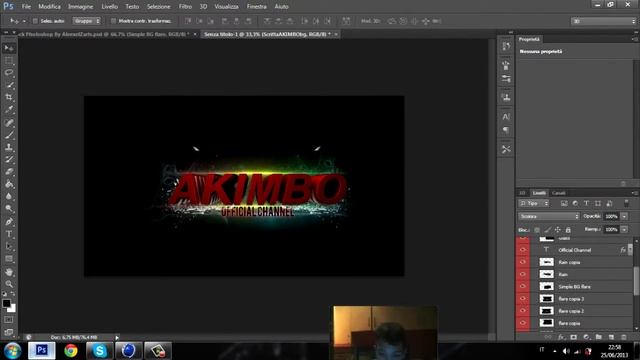
Task: Select the Pen tool
Action: click(x=9, y=222)
